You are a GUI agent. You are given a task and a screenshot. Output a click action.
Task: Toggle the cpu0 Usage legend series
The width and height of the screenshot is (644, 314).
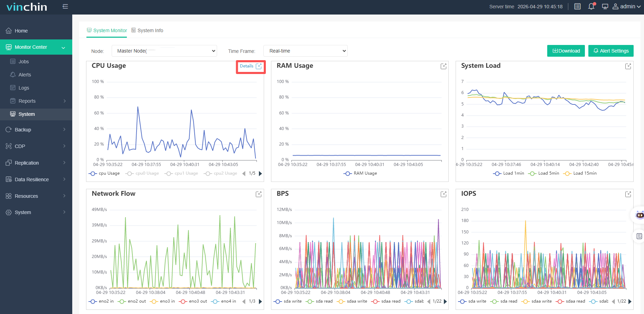pyautogui.click(x=142, y=173)
